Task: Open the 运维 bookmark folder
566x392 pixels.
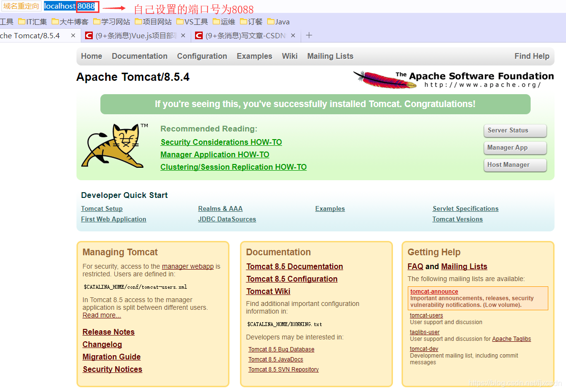Action: pyautogui.click(x=224, y=22)
